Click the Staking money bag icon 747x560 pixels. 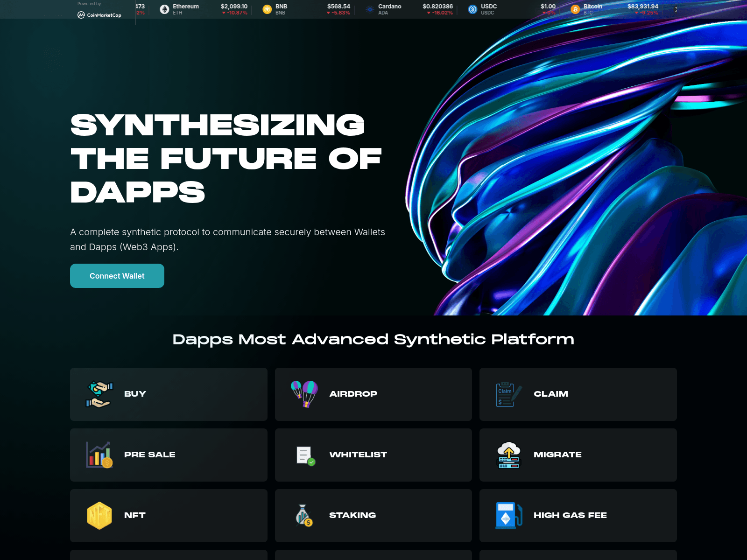[x=304, y=516]
